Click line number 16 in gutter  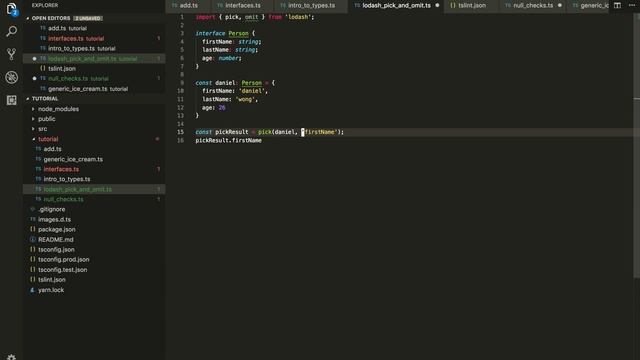coord(180,140)
